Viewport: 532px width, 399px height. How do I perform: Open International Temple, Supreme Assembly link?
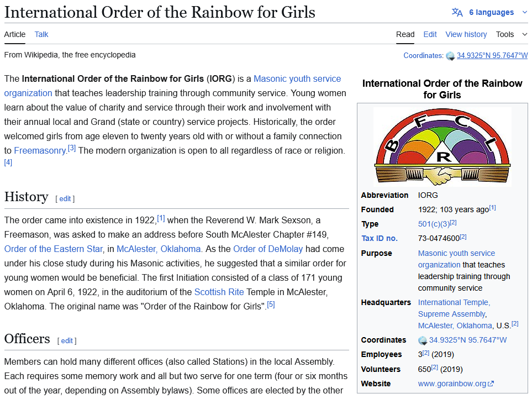[x=454, y=308]
